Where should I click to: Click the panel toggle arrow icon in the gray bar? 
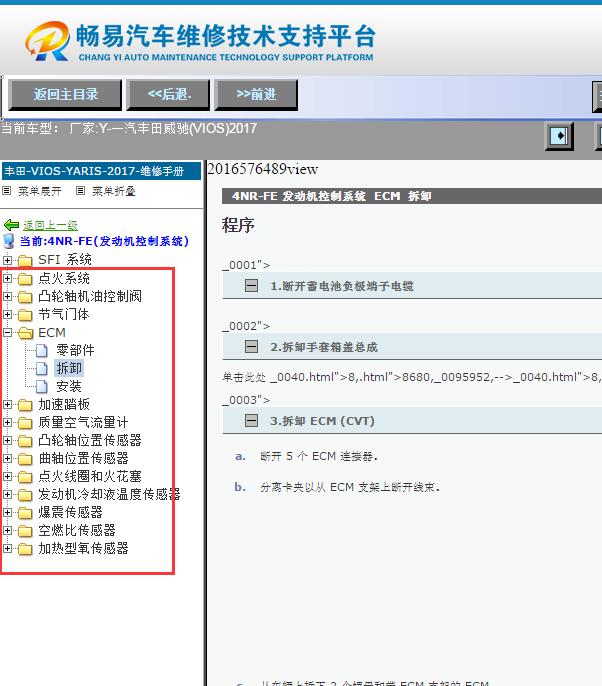(559, 136)
